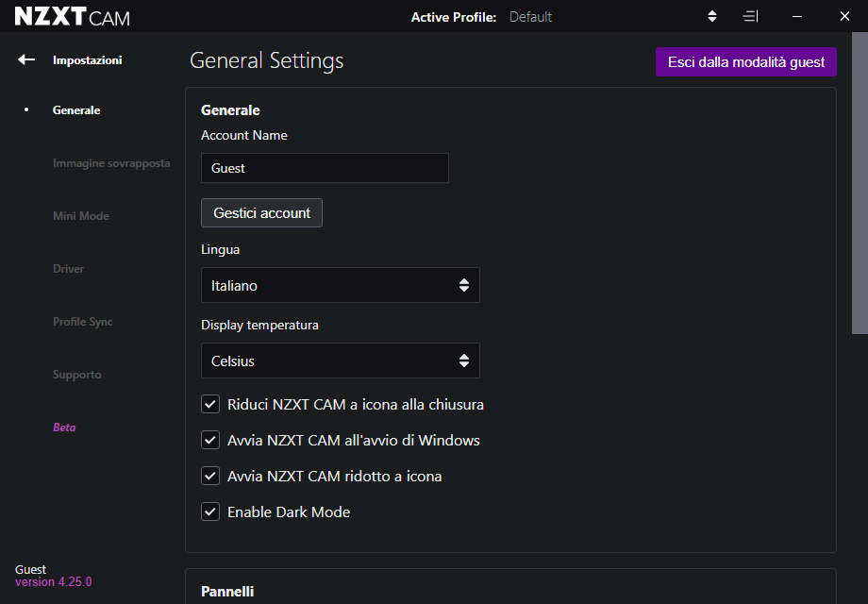Click the Gestici account button

pyautogui.click(x=261, y=213)
